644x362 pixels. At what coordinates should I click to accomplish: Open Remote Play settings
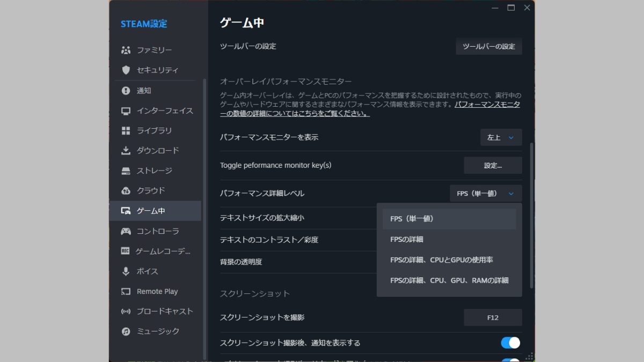click(x=155, y=291)
